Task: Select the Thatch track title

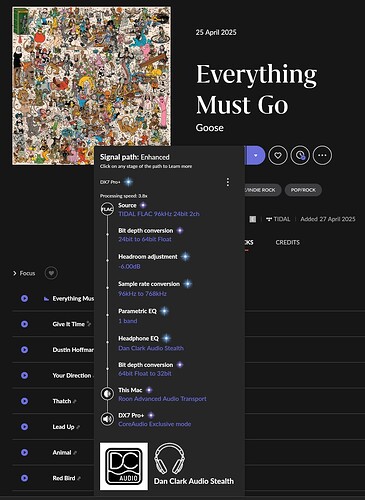Action: [x=62, y=401]
